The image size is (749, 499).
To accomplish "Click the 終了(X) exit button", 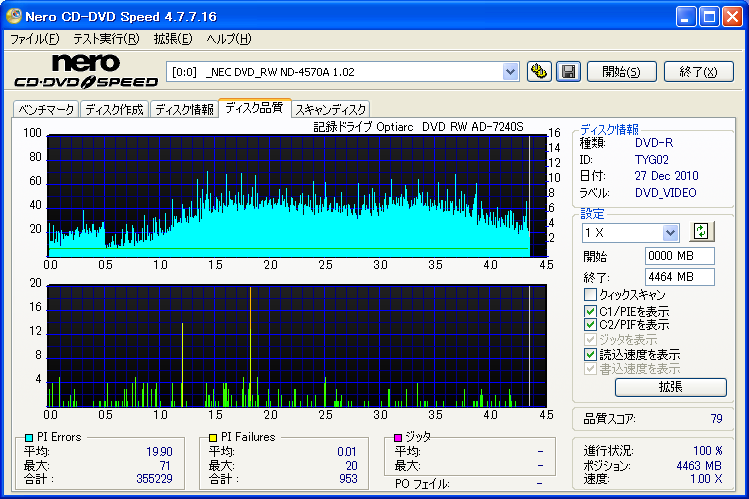I will [x=698, y=72].
